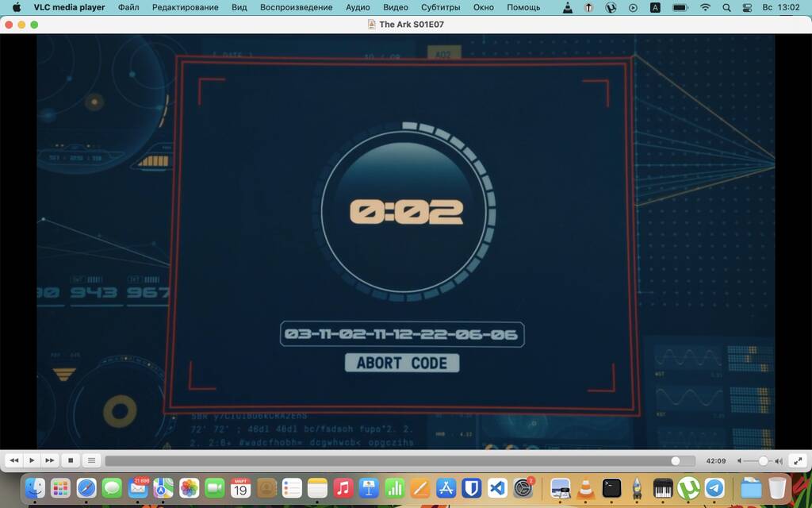This screenshot has width=812, height=508.
Task: Open Mail from the Dock
Action: (138, 488)
